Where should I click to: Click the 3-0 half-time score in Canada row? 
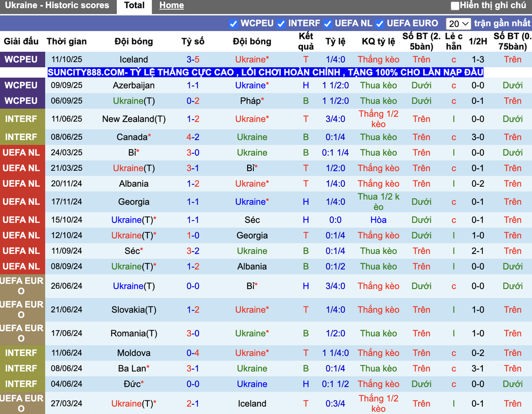(x=478, y=137)
